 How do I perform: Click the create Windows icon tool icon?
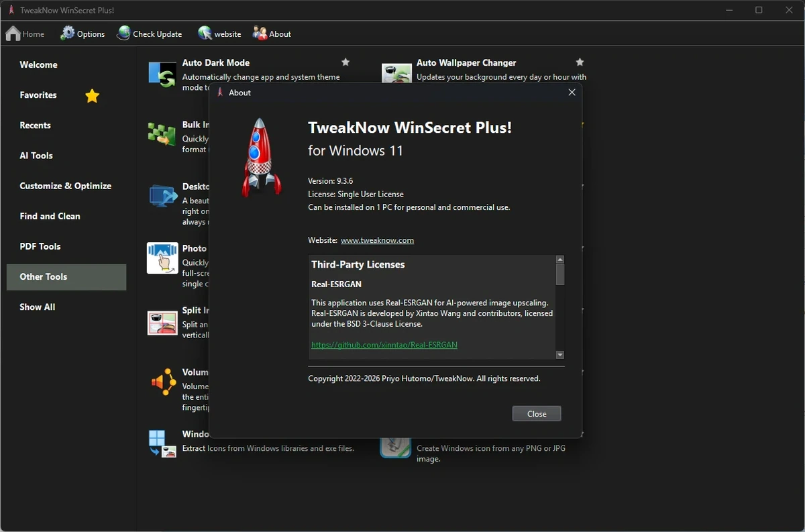pyautogui.click(x=396, y=447)
